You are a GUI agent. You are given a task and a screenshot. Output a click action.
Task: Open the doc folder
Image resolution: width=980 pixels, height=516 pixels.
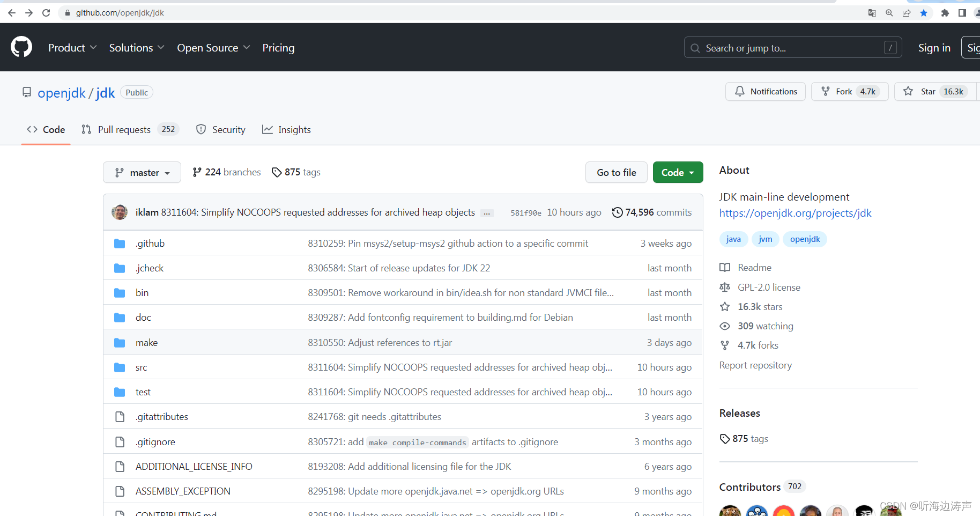pos(143,318)
